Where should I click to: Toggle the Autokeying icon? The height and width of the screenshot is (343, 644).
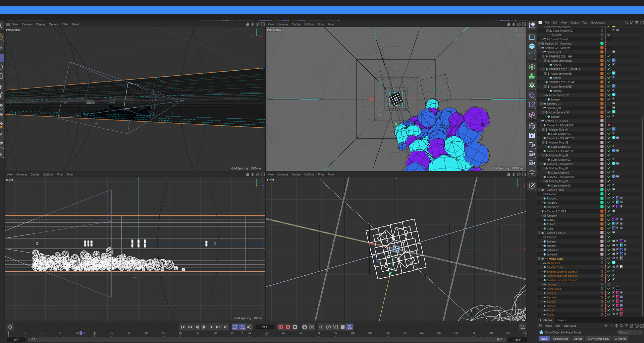[x=288, y=327]
